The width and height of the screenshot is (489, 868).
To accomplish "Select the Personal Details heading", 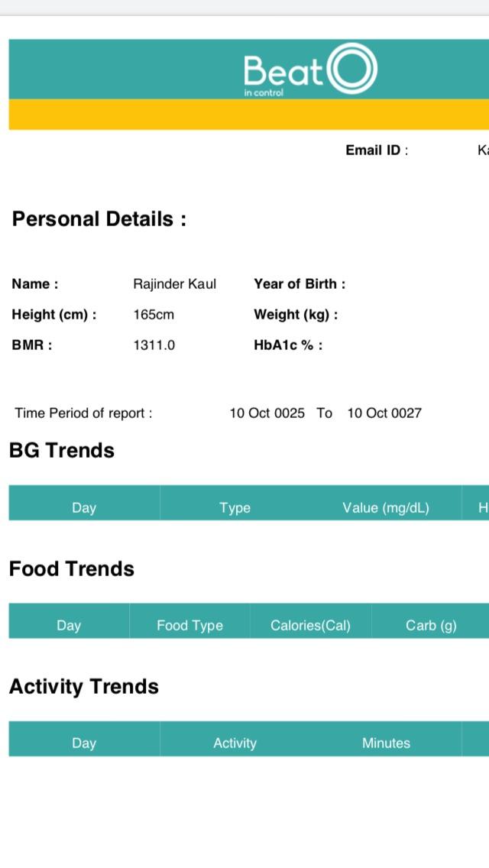I will click(x=99, y=219).
